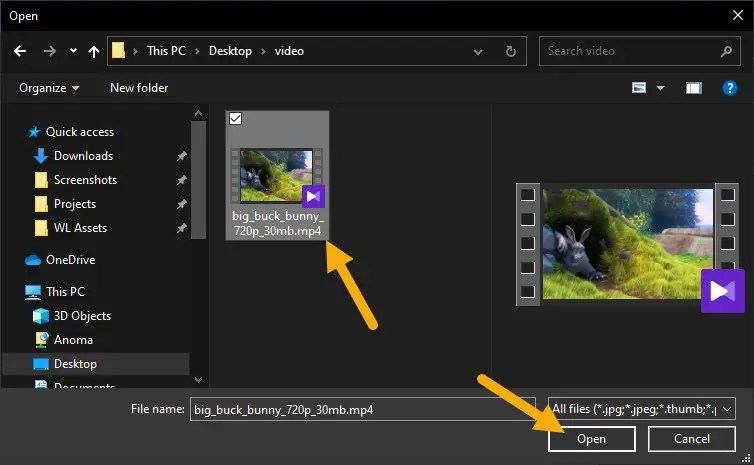Click the File name input field
Screen dimensions: 754x465
coord(362,409)
